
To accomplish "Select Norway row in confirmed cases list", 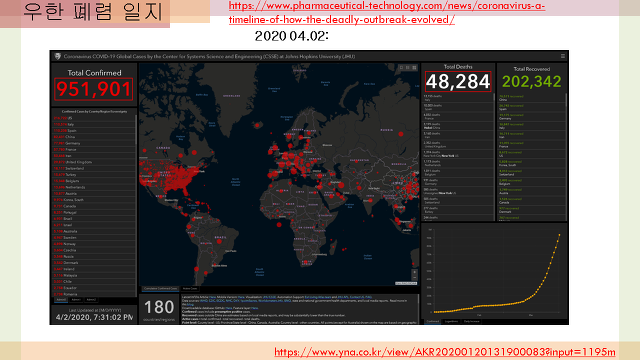I will (x=94, y=244).
